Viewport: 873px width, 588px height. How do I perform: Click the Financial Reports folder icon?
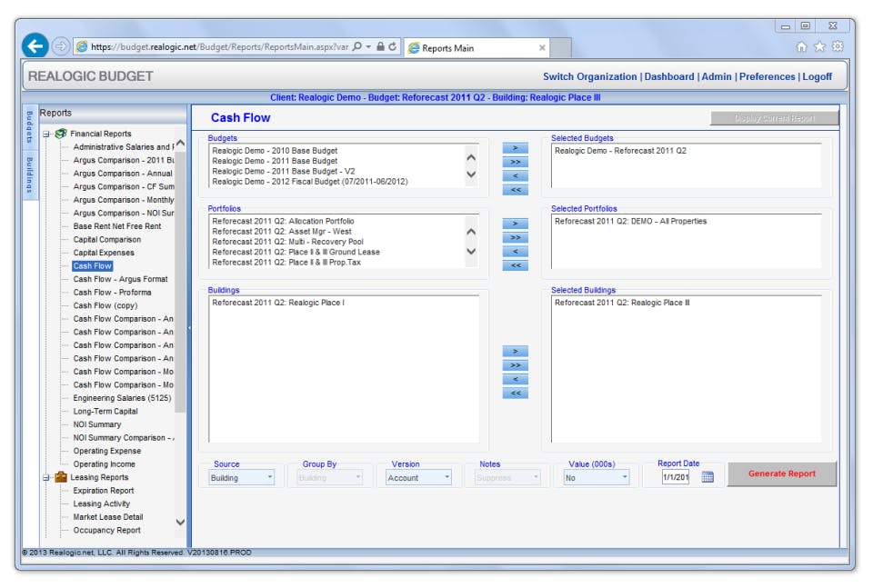[x=61, y=134]
